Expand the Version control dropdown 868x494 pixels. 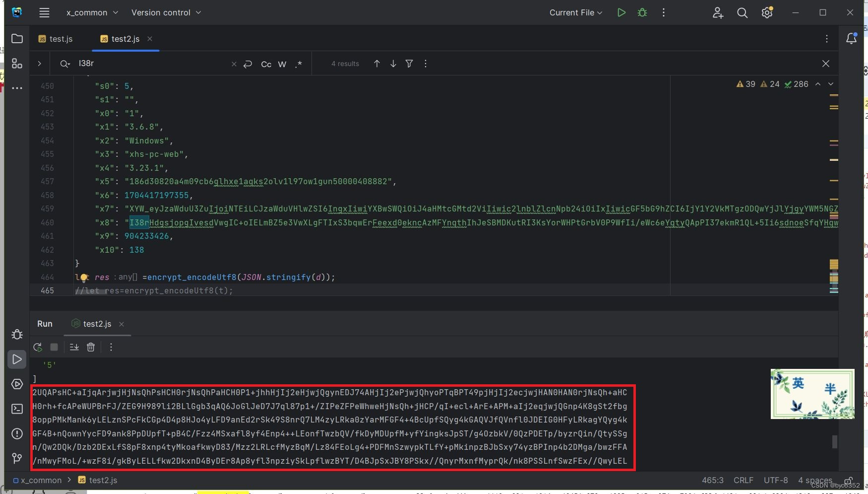click(x=166, y=12)
